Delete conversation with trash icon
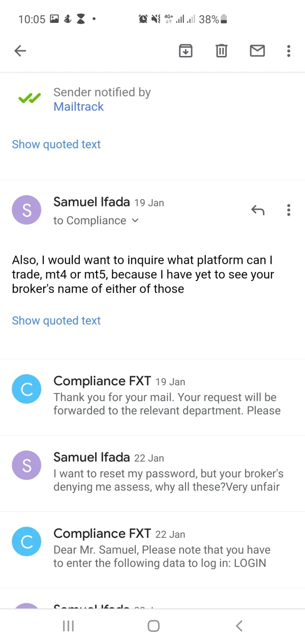This screenshot has height=644, width=305. 221,51
